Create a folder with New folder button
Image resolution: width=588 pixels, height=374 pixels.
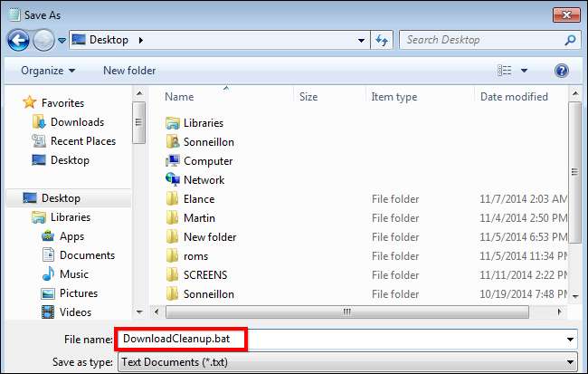point(129,71)
